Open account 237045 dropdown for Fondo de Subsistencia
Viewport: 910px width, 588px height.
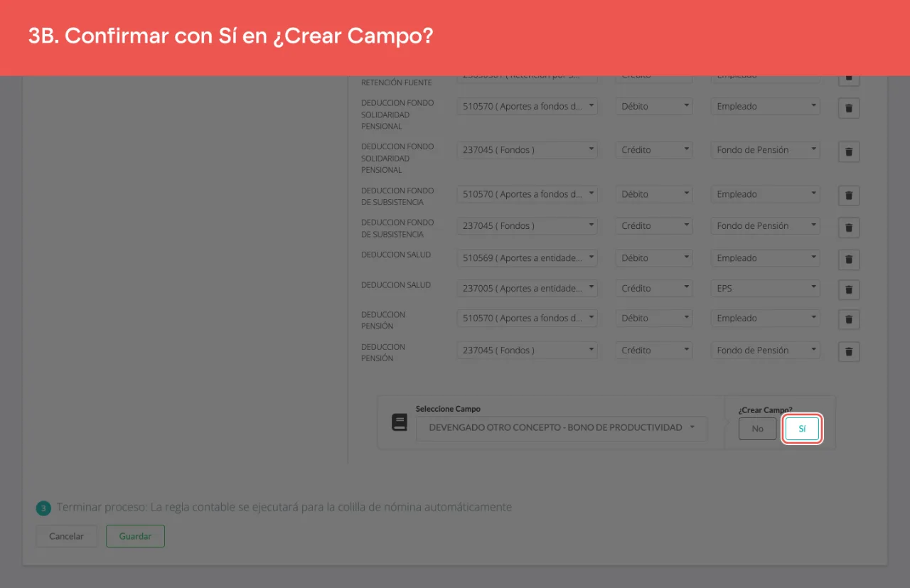click(x=528, y=226)
